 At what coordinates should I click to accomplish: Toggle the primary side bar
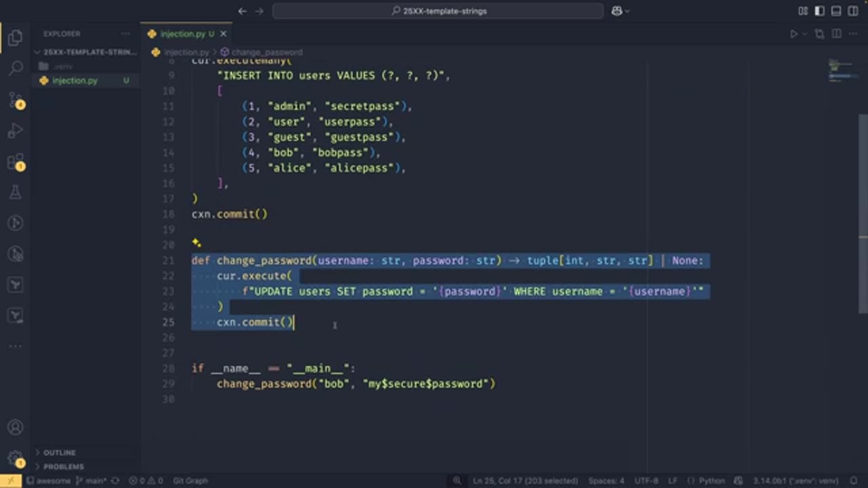pyautogui.click(x=820, y=11)
